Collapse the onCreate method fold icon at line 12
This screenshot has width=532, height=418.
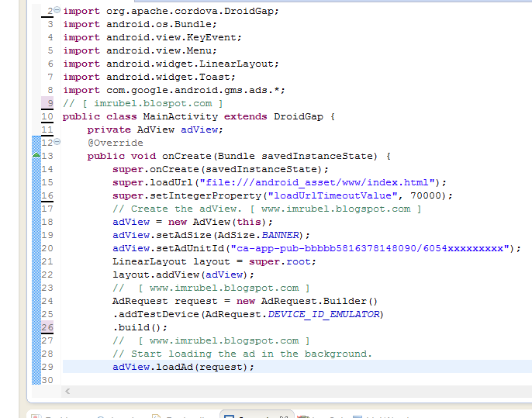pos(57,142)
